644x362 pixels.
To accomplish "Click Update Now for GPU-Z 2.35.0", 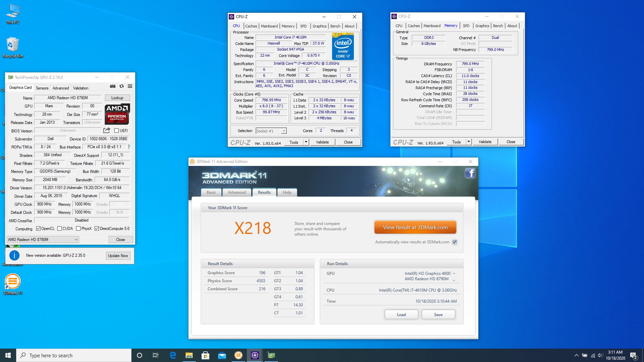I will point(118,256).
